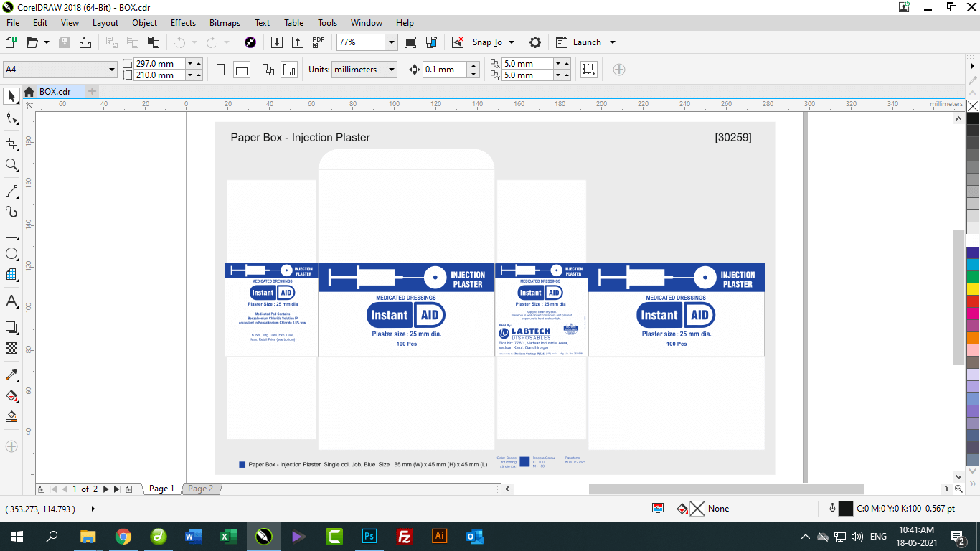The image size is (980, 551).
Task: Click Quick customize plus in toolbox
Action: click(11, 446)
